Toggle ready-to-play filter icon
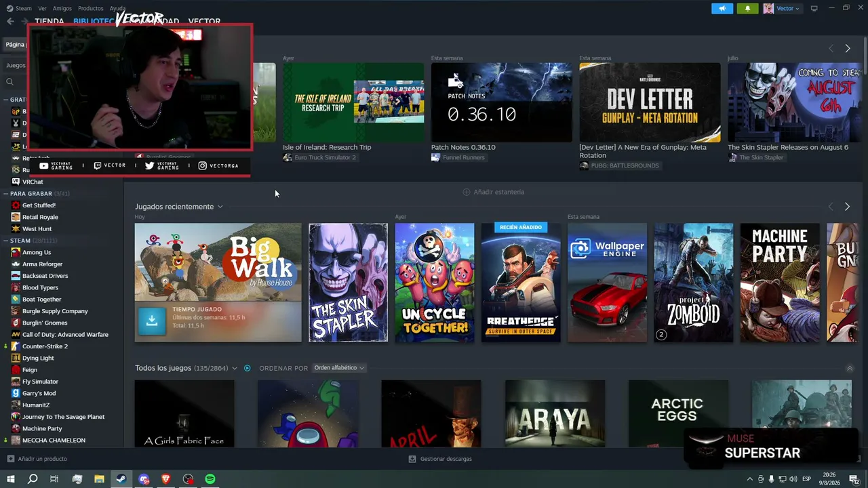Image resolution: width=868 pixels, height=488 pixels. (x=248, y=368)
